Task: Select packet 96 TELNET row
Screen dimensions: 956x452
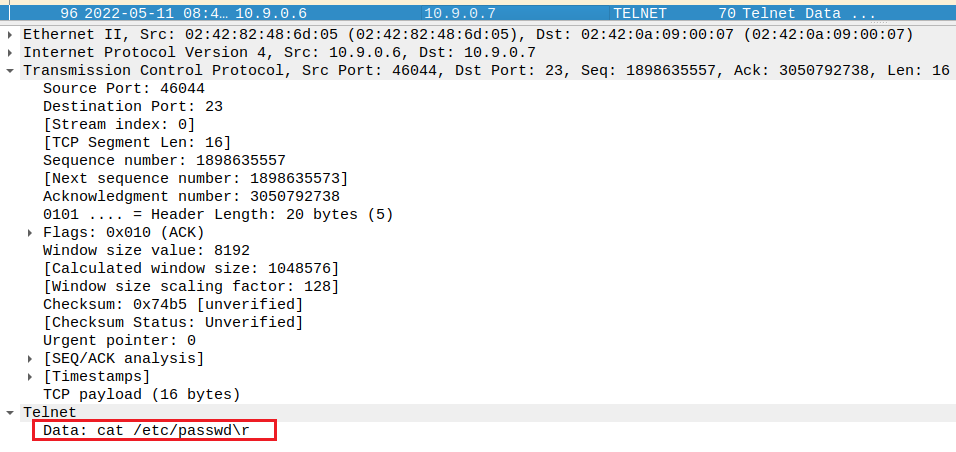Action: (478, 14)
